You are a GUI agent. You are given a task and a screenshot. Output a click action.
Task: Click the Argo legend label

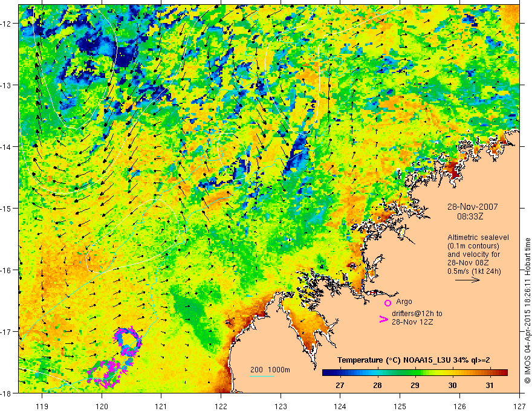click(404, 302)
